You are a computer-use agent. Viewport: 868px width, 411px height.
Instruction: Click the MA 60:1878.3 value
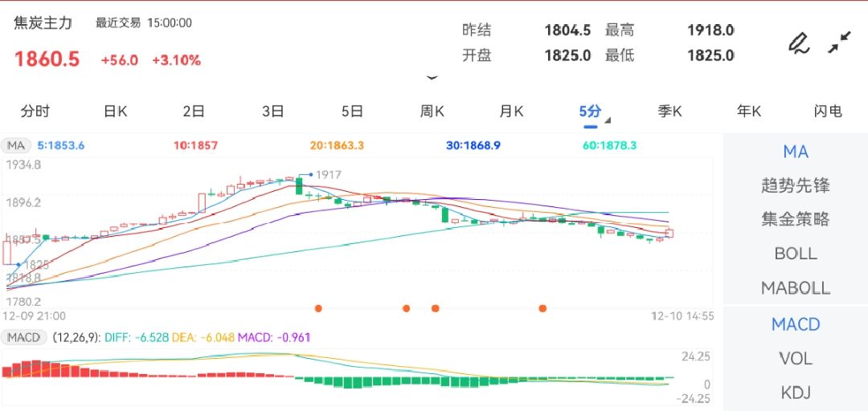click(609, 145)
